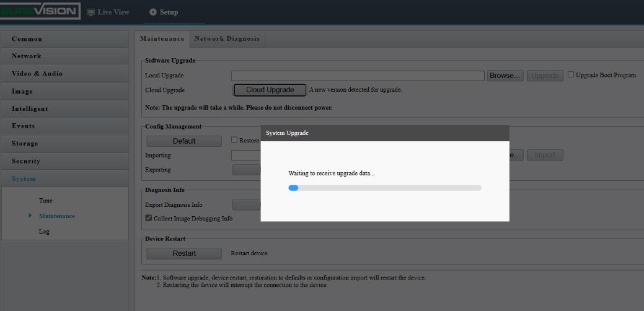Enable the Upgrade Boot Program checkbox

(571, 75)
